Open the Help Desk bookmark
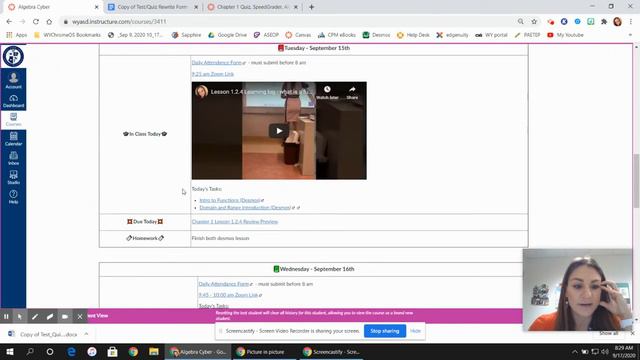This screenshot has width=640, height=360. point(413,35)
